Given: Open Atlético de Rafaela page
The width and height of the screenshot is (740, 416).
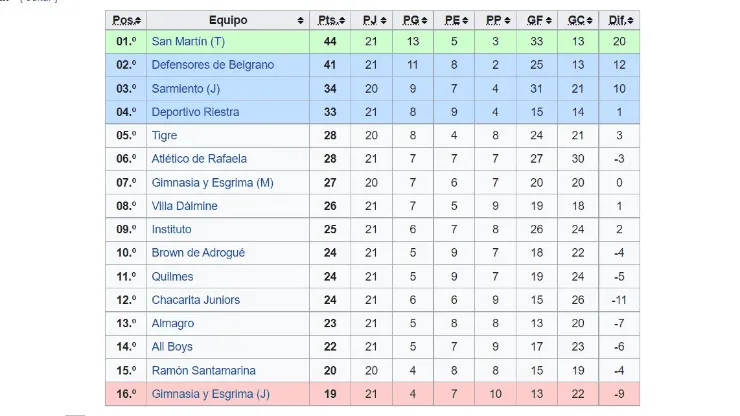Looking at the screenshot, I should 199,158.
